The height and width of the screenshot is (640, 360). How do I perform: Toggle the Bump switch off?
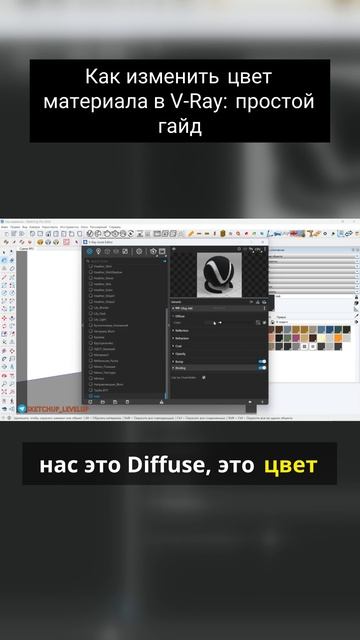pos(262,362)
